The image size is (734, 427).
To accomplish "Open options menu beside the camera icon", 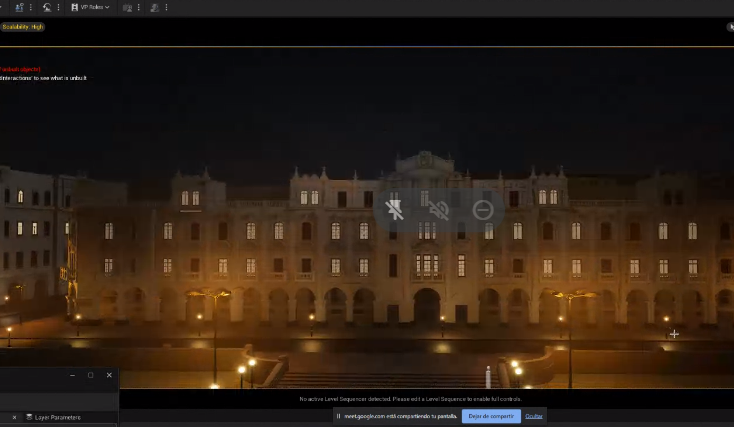I will tap(138, 7).
